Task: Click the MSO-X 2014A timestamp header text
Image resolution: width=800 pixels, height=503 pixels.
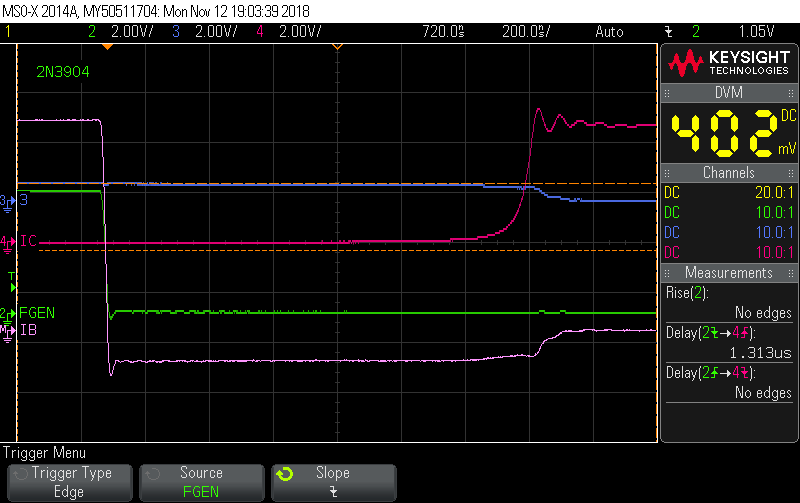Action: tap(156, 11)
